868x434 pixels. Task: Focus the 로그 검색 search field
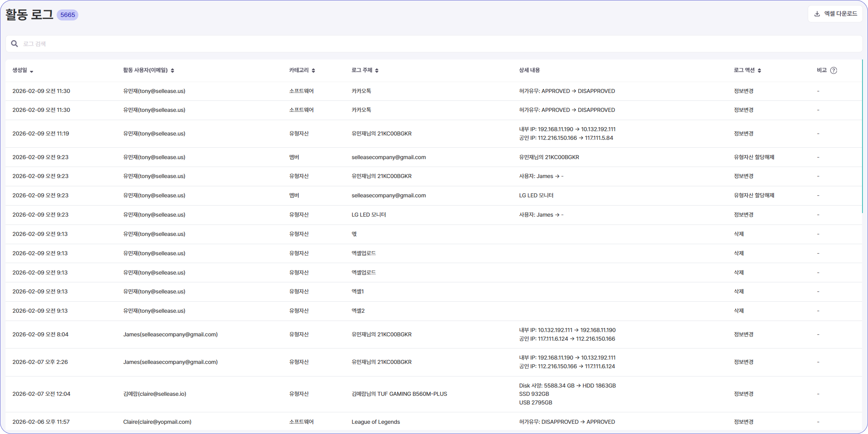[433, 44]
